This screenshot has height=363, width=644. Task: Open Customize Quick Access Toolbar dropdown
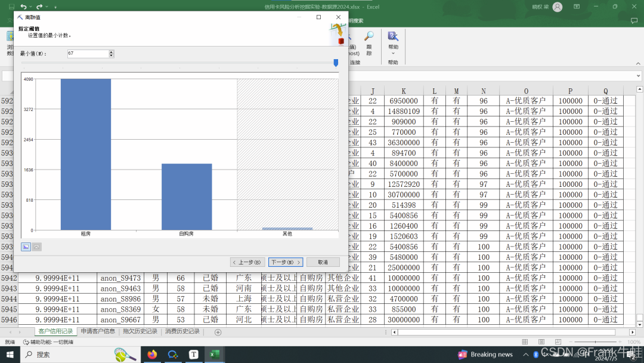tap(55, 7)
